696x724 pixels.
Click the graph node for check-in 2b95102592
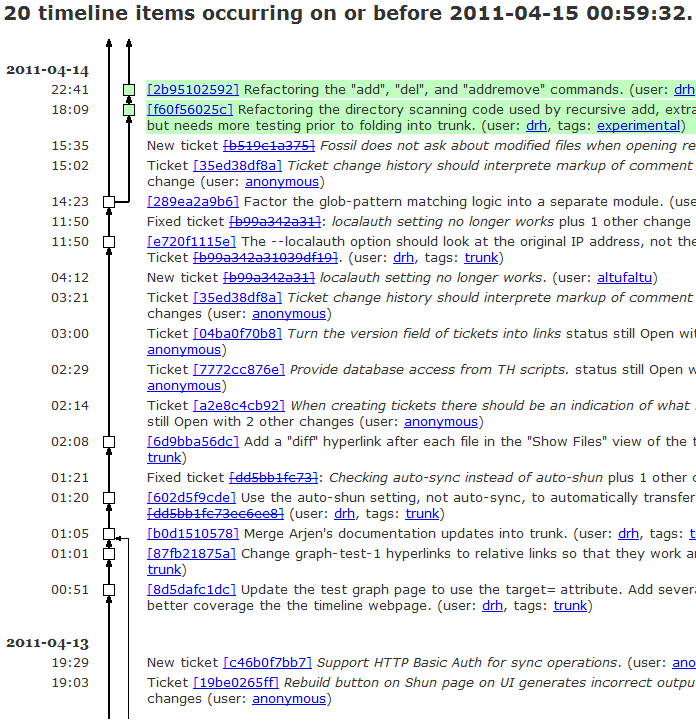point(128,90)
